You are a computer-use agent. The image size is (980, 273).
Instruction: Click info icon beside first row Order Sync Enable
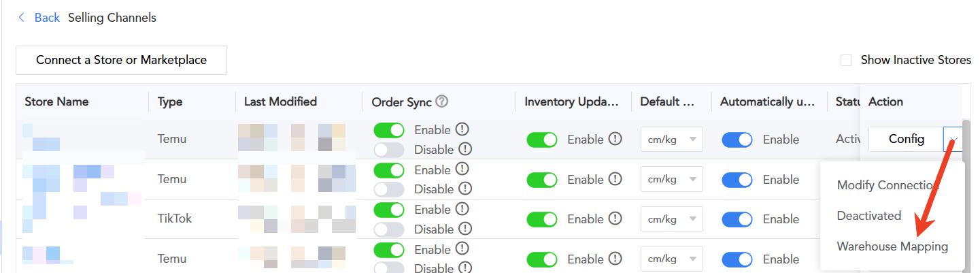click(x=463, y=129)
